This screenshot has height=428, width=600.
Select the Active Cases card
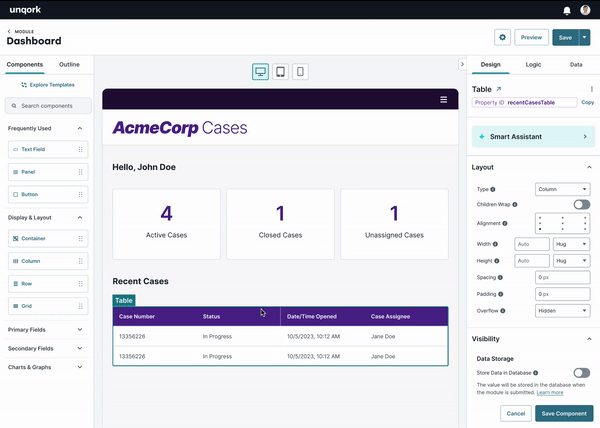(166, 224)
